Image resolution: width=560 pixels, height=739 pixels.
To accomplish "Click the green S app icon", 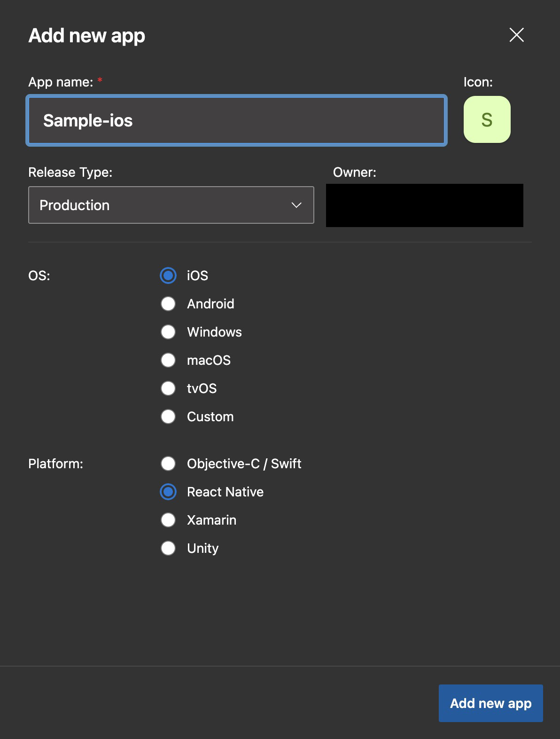I will (487, 119).
